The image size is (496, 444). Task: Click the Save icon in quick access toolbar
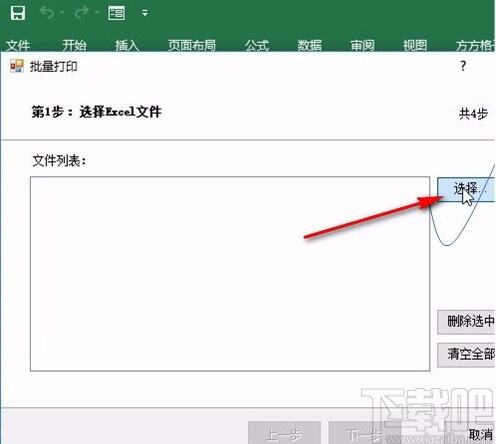pyautogui.click(x=18, y=13)
